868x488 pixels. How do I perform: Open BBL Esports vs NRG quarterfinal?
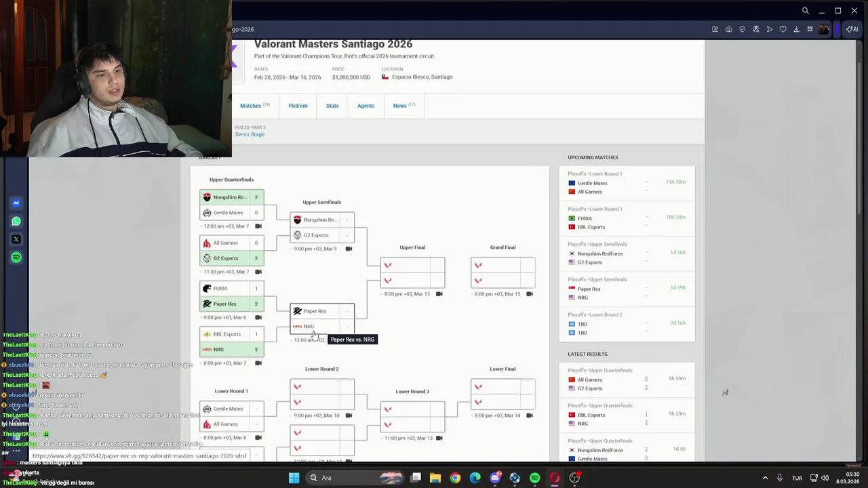tap(232, 342)
